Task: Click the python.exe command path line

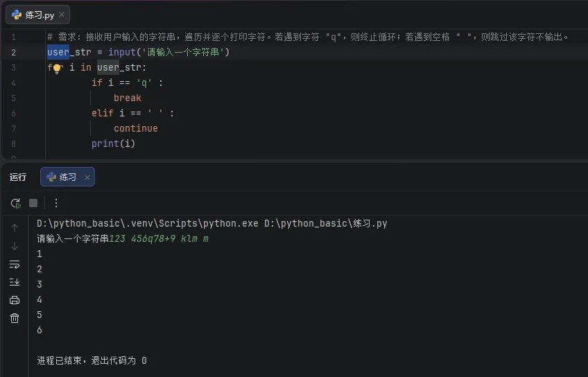Action: pyautogui.click(x=212, y=223)
